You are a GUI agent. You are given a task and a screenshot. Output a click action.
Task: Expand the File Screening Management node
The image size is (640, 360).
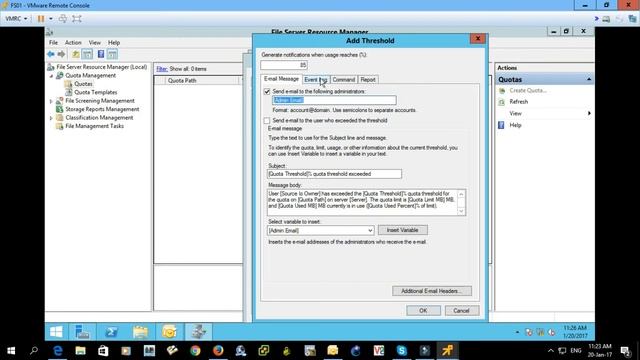(51, 101)
